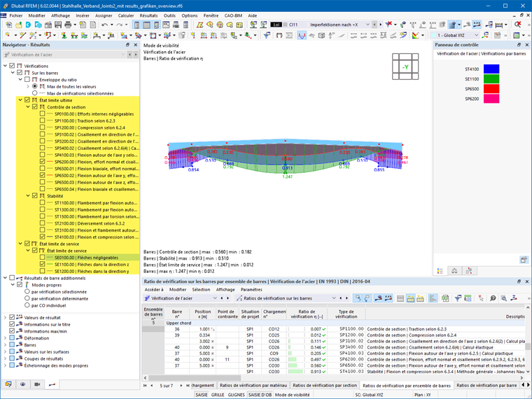The height and width of the screenshot is (399, 532).
Task: Click the -Y view orientation cube
Action: click(x=405, y=66)
